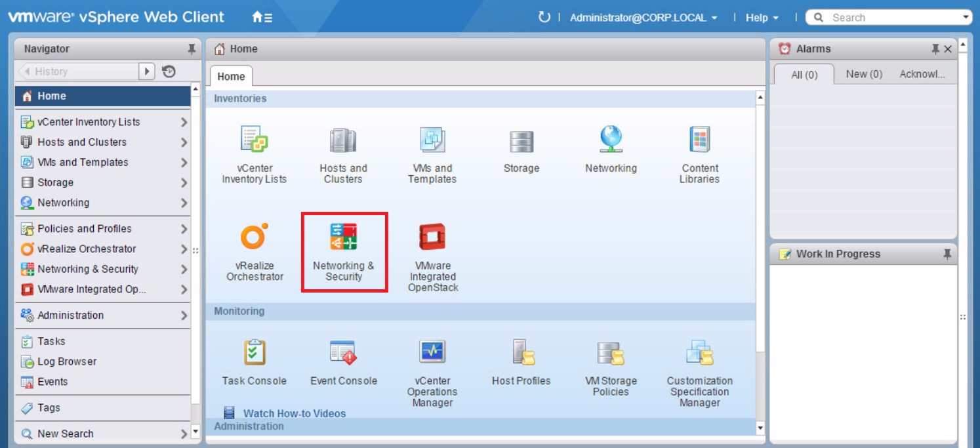This screenshot has height=448, width=980.
Task: Open Hosts and Clusters inventory icon
Action: pyautogui.click(x=343, y=139)
